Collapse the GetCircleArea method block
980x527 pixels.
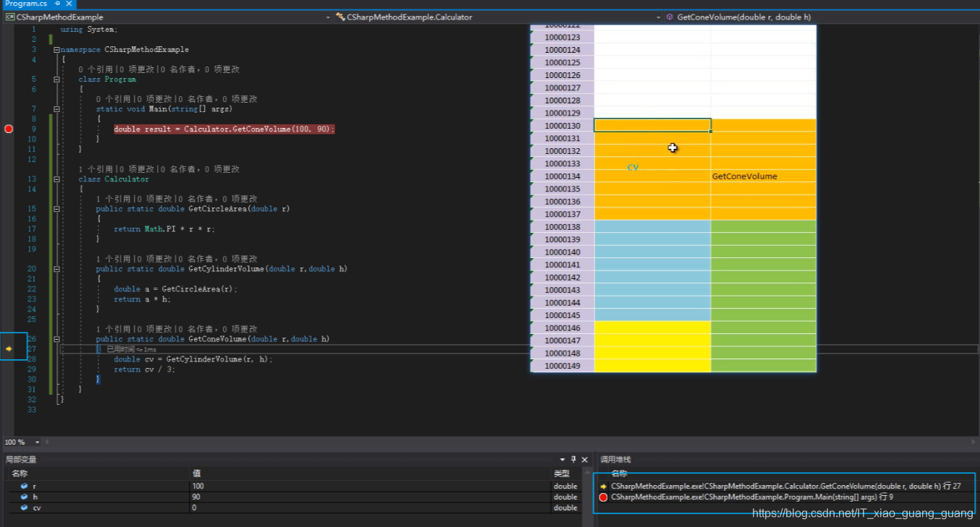point(56,209)
